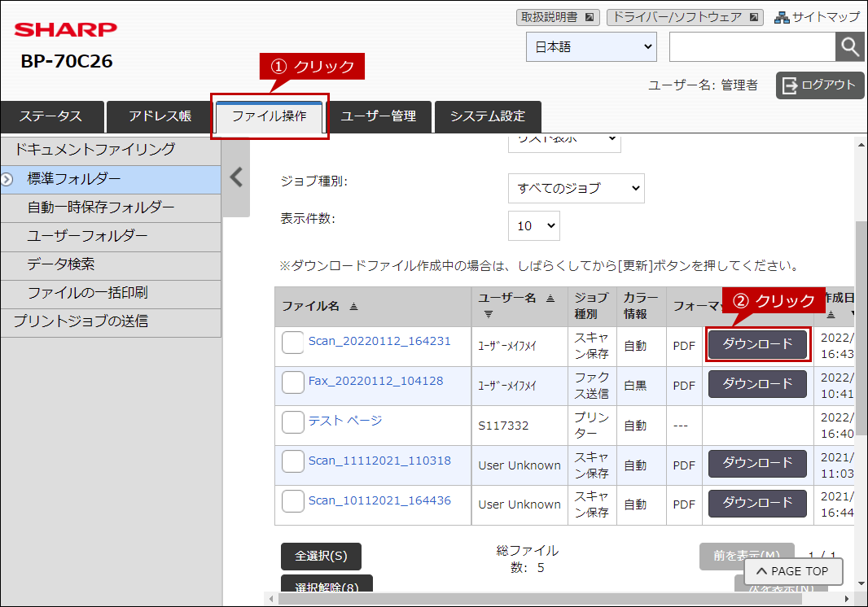
Task: Open the language dropdown showing 日本語
Action: (591, 47)
